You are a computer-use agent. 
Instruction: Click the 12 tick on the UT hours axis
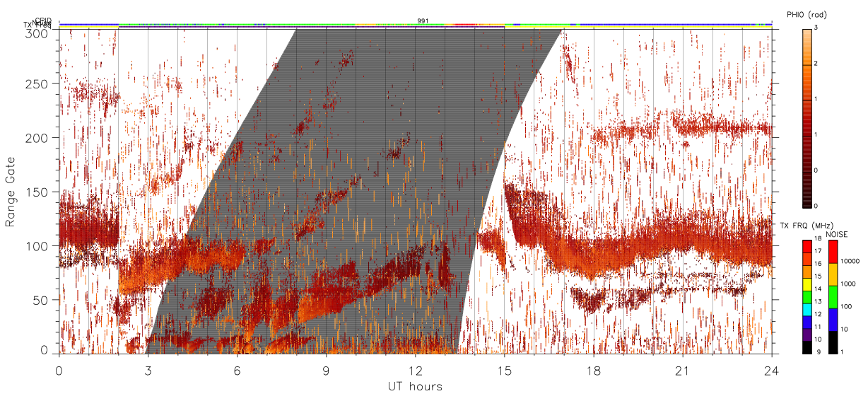click(416, 371)
